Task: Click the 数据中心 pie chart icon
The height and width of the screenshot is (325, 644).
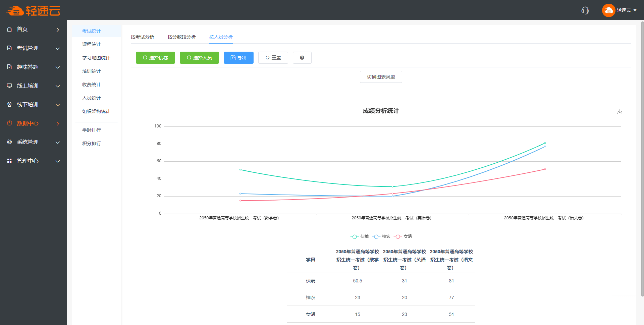Action: pyautogui.click(x=9, y=123)
